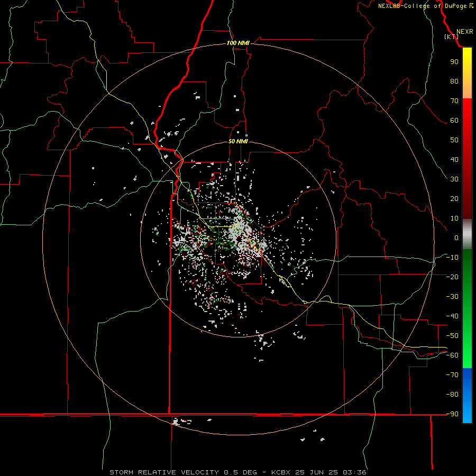The height and width of the screenshot is (476, 476).
Task: Click the 70 value on the velocity scale
Action: [454, 101]
